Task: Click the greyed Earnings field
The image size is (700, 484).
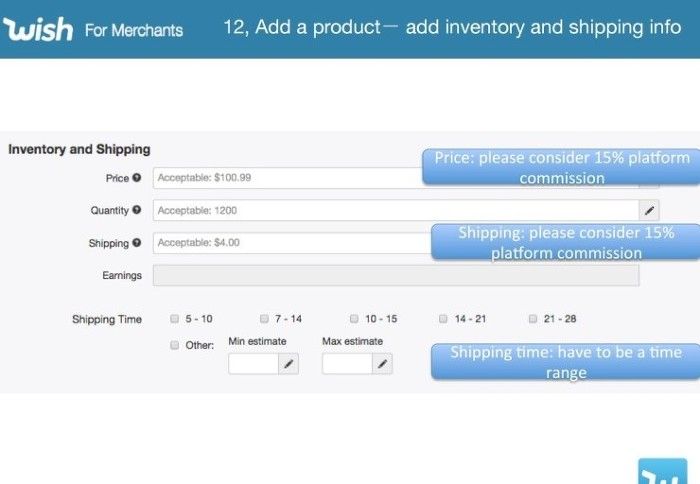Action: point(396,275)
